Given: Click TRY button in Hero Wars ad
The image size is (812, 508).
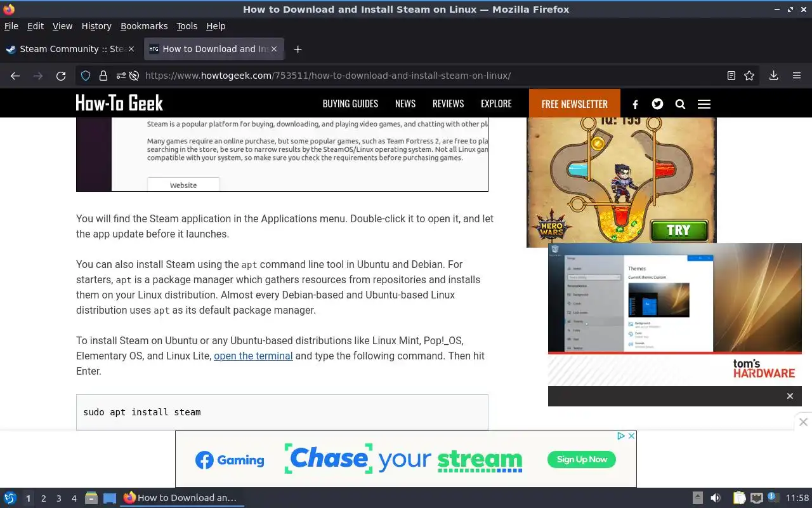Looking at the screenshot, I should 678,230.
